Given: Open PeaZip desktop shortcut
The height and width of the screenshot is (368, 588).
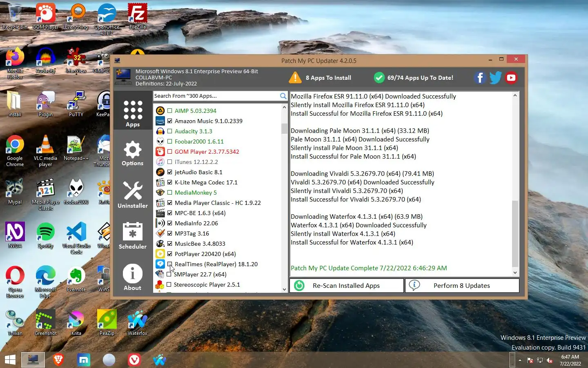Looking at the screenshot, I should point(107,323).
